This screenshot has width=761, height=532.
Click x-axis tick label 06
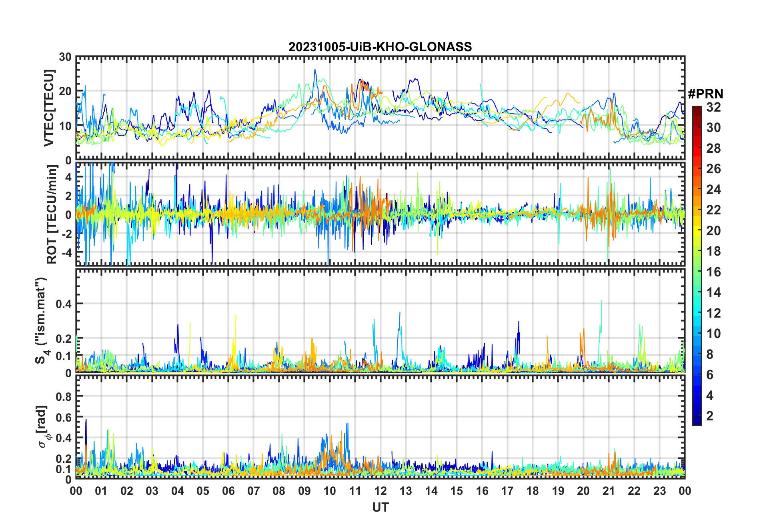coord(228,491)
